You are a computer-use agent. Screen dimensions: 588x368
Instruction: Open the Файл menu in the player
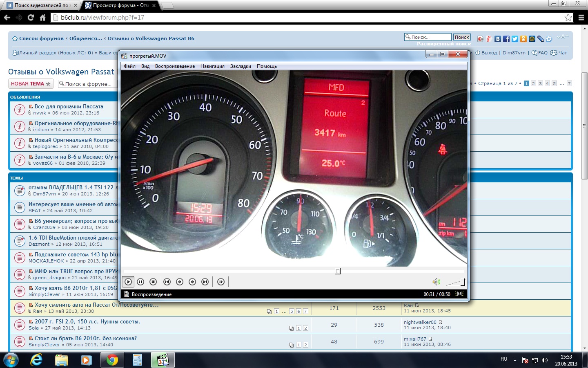coord(129,66)
